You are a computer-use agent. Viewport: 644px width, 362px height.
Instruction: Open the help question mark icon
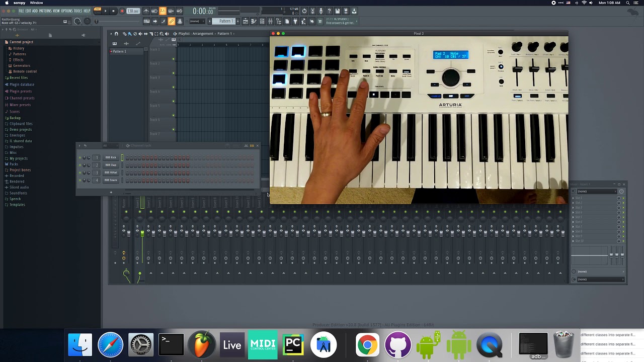point(329,11)
